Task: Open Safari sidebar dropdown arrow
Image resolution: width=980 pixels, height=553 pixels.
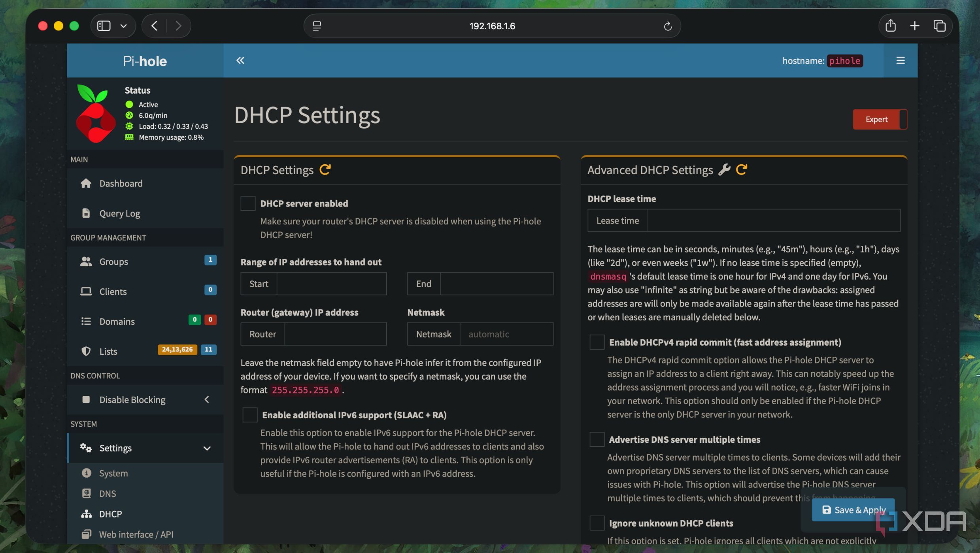Action: 123,26
